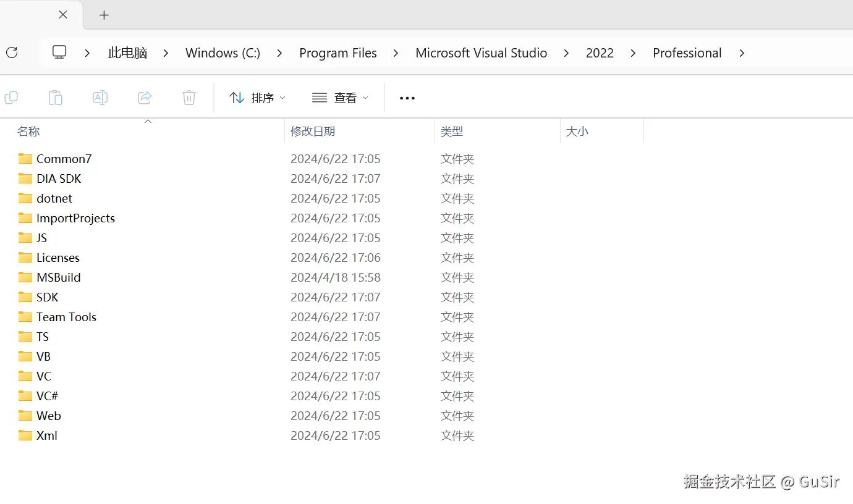Expand chevron after 此电脑
This screenshot has width=853, height=504.
coord(166,53)
